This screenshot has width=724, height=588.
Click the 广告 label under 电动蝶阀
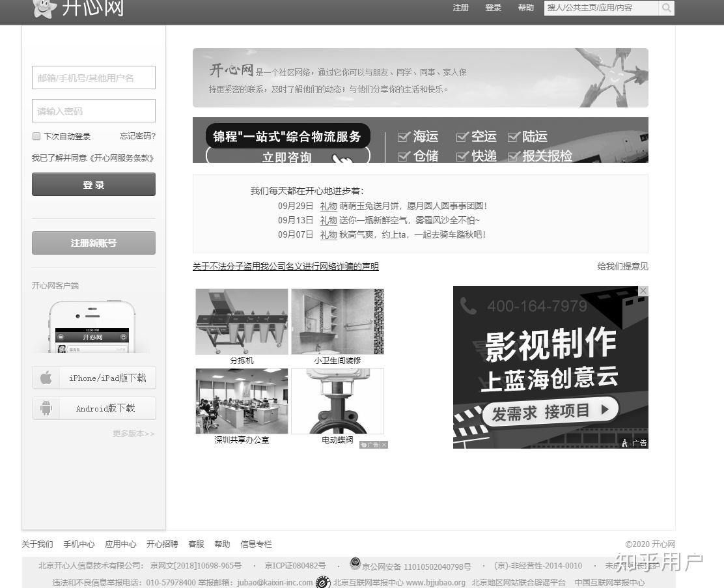pos(370,445)
